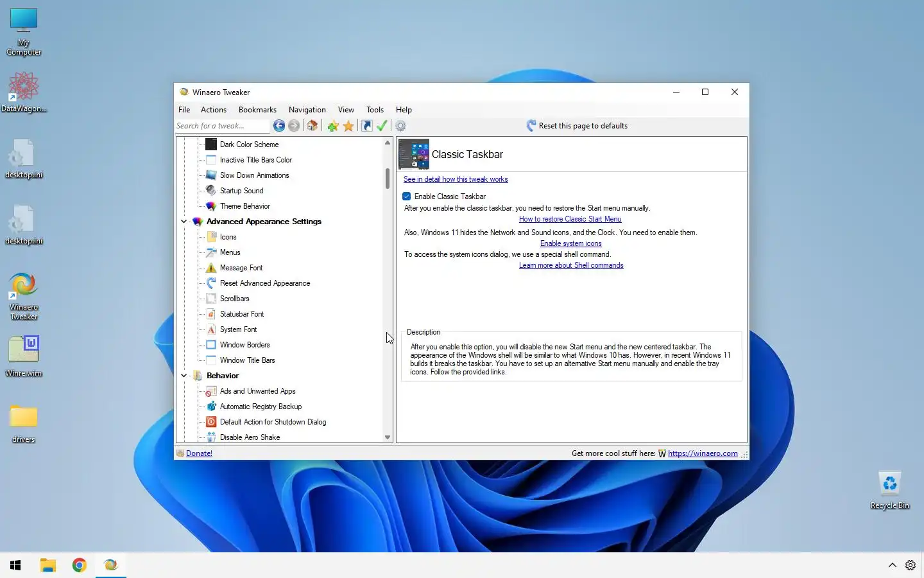Screen dimensions: 924x578
Task: Open the View menu
Action: [x=346, y=110]
